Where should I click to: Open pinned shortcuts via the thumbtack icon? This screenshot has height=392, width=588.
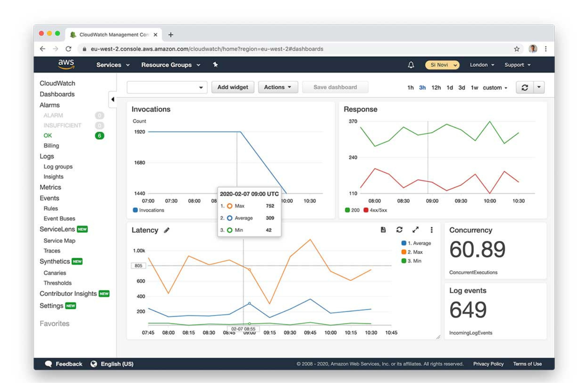click(x=215, y=65)
